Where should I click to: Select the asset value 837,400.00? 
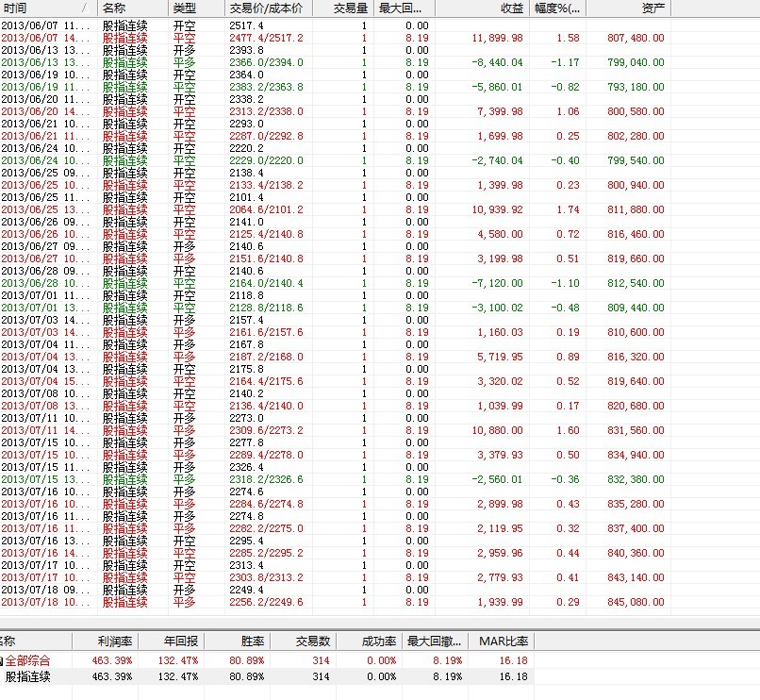point(636,528)
